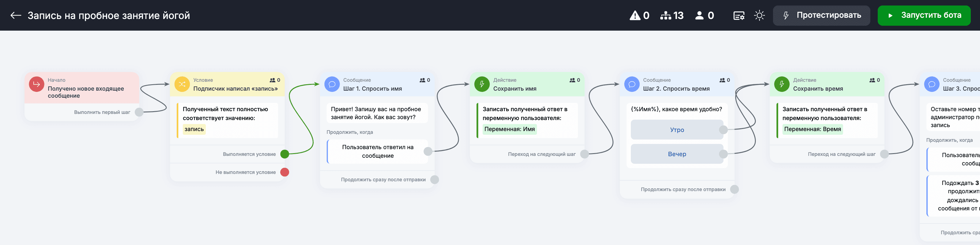Select the chat icon of Шаг 1

click(x=332, y=84)
